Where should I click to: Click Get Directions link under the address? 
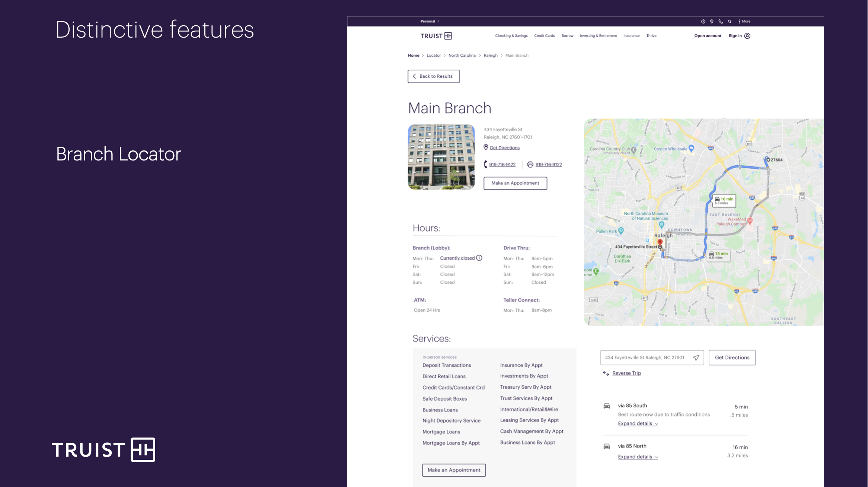pos(504,148)
